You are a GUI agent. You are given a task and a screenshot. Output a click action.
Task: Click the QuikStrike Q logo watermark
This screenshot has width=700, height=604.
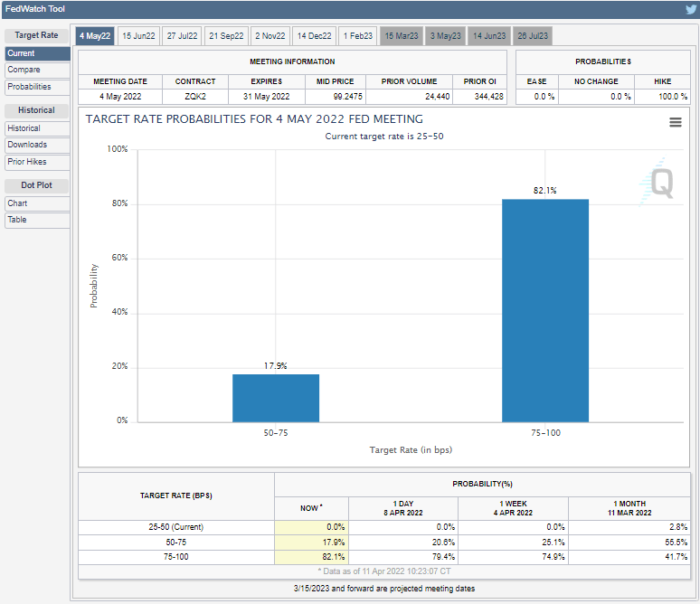pyautogui.click(x=661, y=184)
